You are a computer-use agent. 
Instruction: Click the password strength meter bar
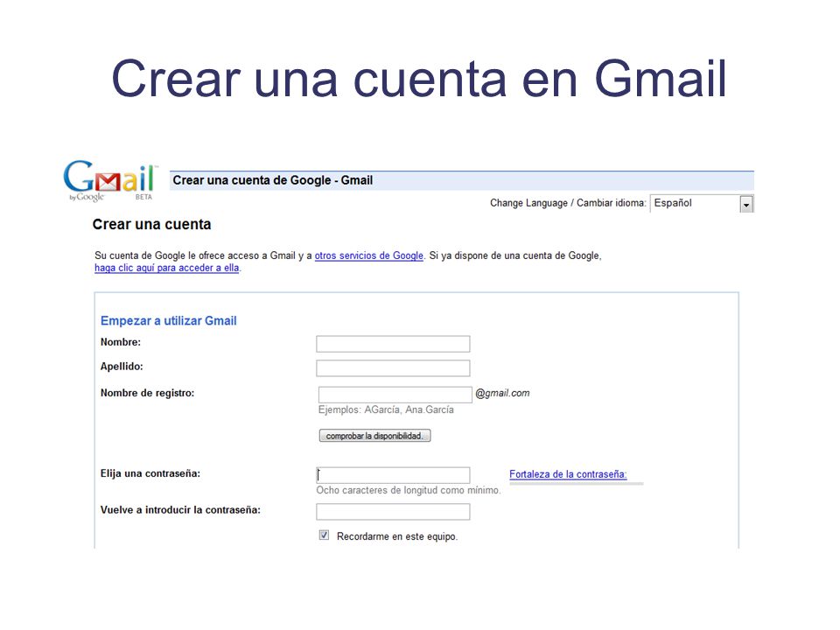(x=577, y=484)
